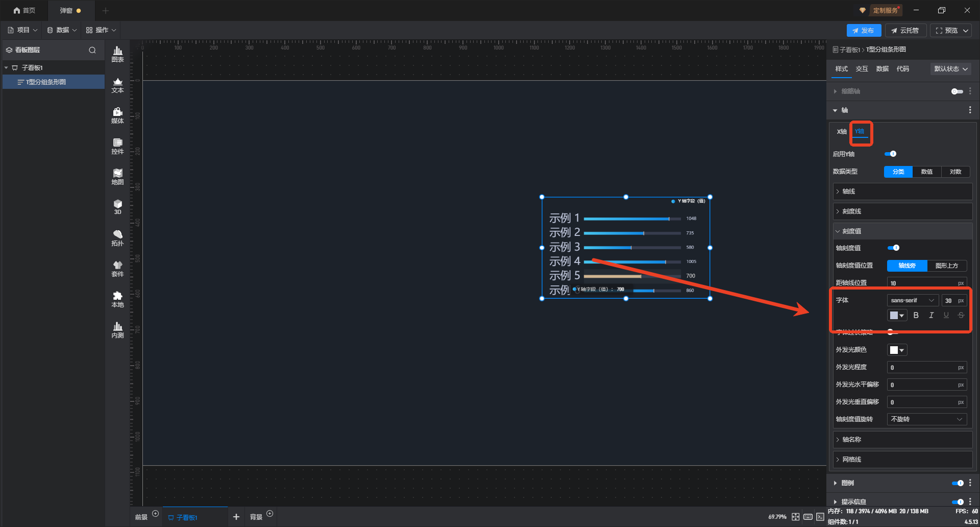Viewport: 980px width, 527px height.
Task: Open the 地图 map components icon
Action: point(117,177)
